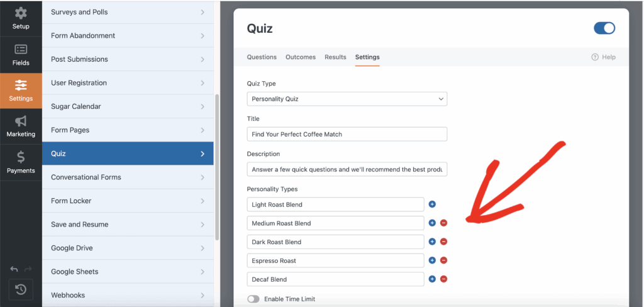Remove the Medium Roast Blend personality type
This screenshot has width=644, height=307.
(x=443, y=223)
